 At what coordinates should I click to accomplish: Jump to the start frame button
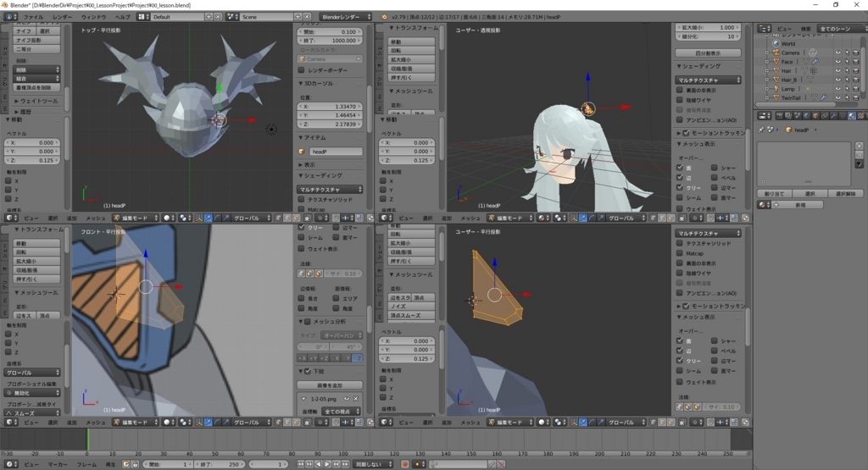(x=301, y=464)
